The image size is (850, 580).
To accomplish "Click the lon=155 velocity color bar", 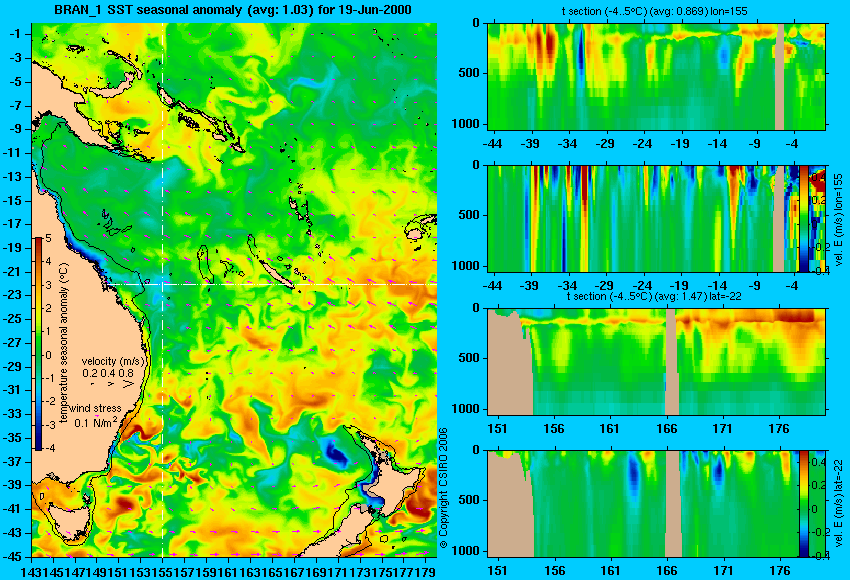I will tap(803, 218).
